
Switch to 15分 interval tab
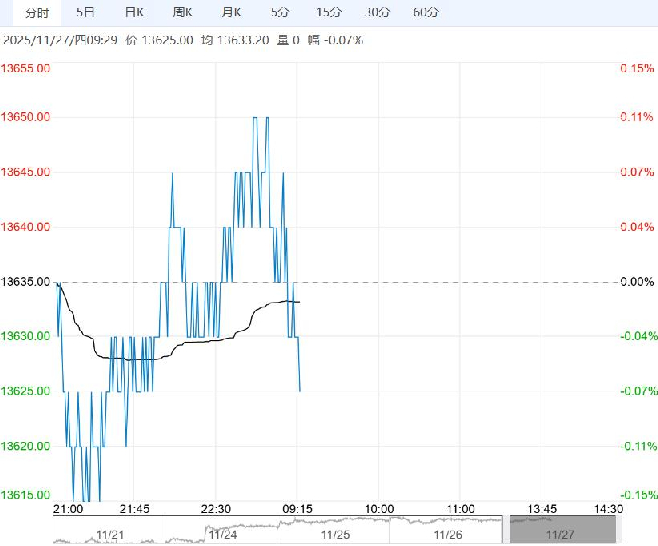(327, 12)
